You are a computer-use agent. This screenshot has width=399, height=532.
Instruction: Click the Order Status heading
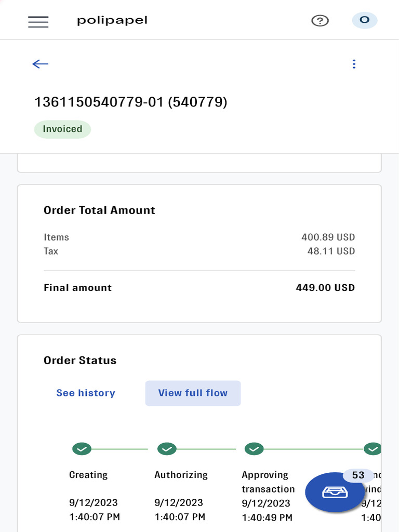pyautogui.click(x=80, y=361)
